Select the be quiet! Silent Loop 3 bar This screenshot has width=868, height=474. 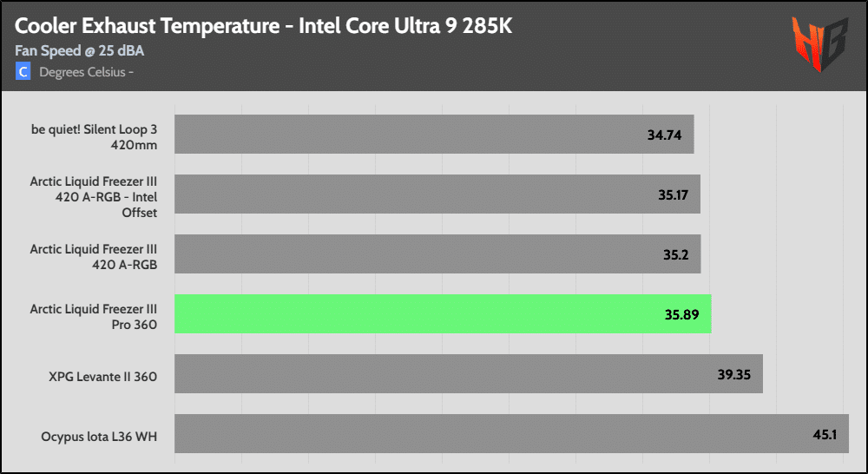point(434,135)
